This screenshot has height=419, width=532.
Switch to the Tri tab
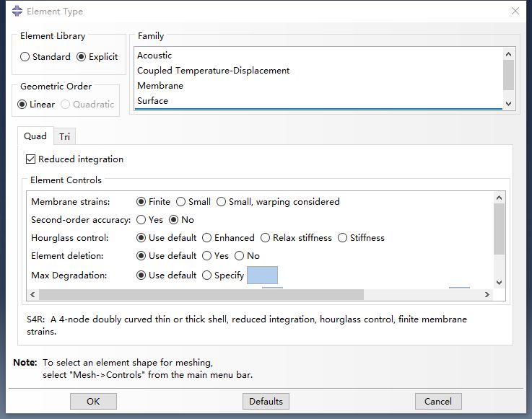[64, 136]
